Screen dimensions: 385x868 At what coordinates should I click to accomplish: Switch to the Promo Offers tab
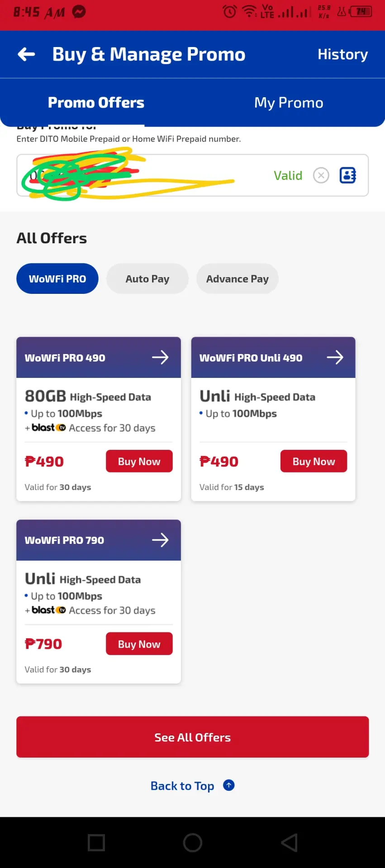pos(96,103)
